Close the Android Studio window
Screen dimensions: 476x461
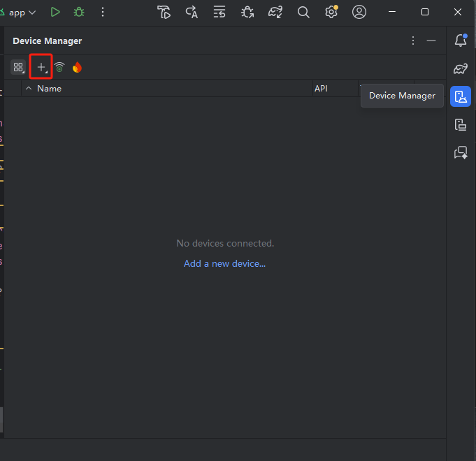(x=458, y=12)
